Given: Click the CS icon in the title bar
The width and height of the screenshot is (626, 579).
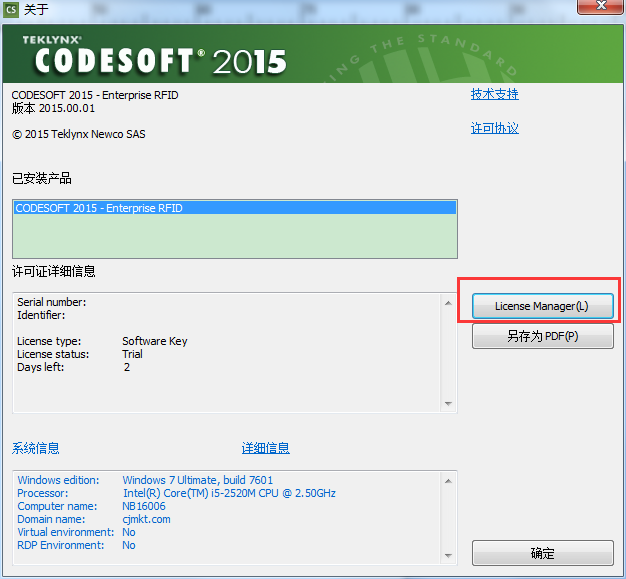Looking at the screenshot, I should pos(11,10).
